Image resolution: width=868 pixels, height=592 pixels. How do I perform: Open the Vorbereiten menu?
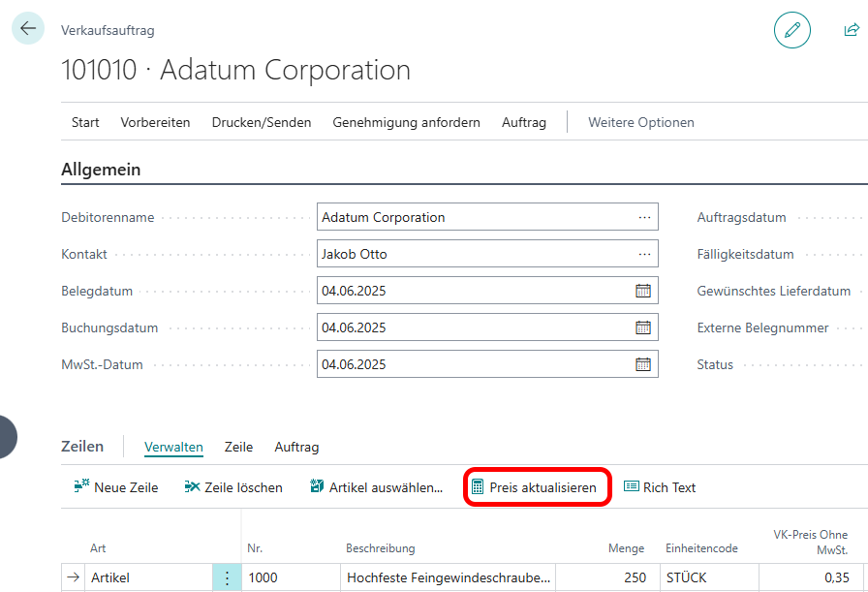click(x=156, y=122)
